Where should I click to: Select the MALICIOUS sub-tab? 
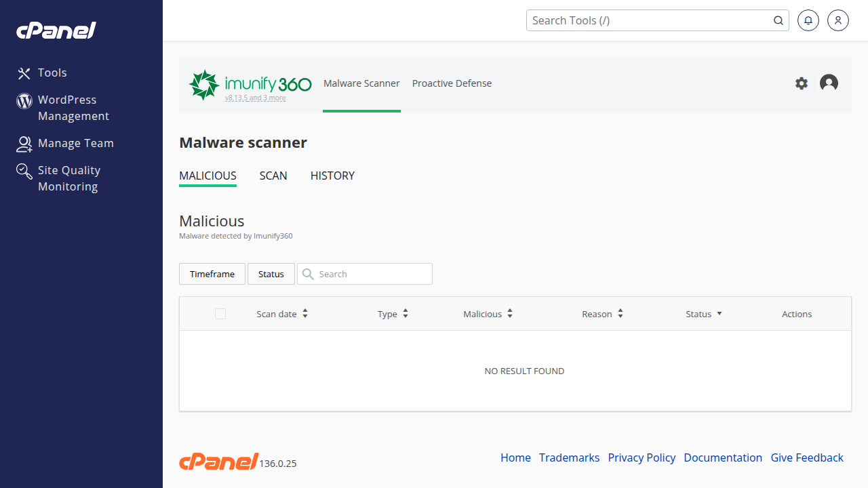(x=208, y=176)
